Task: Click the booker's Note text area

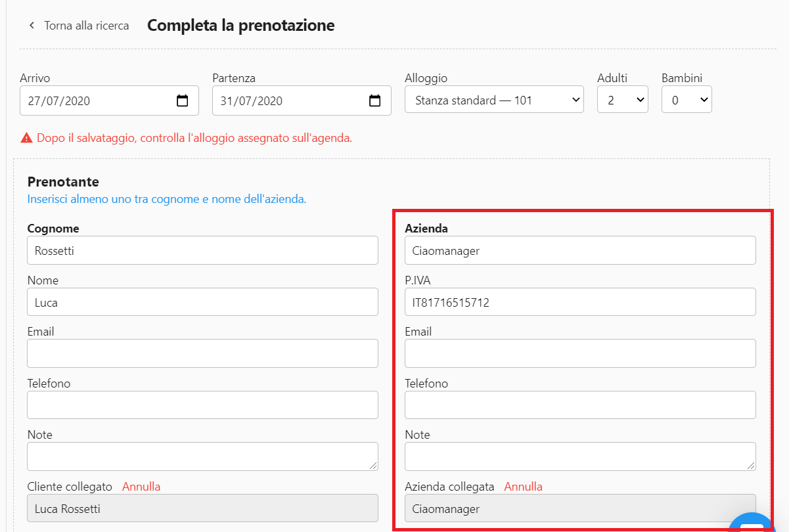Action: [x=202, y=456]
